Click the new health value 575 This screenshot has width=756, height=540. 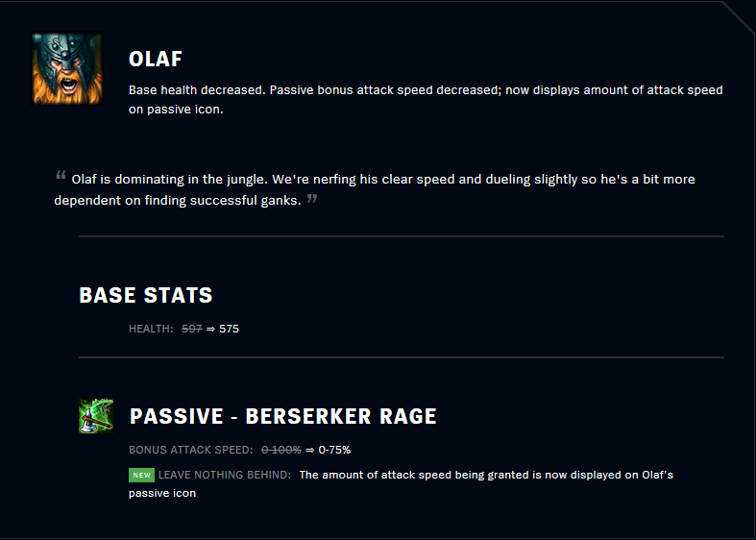pos(229,329)
